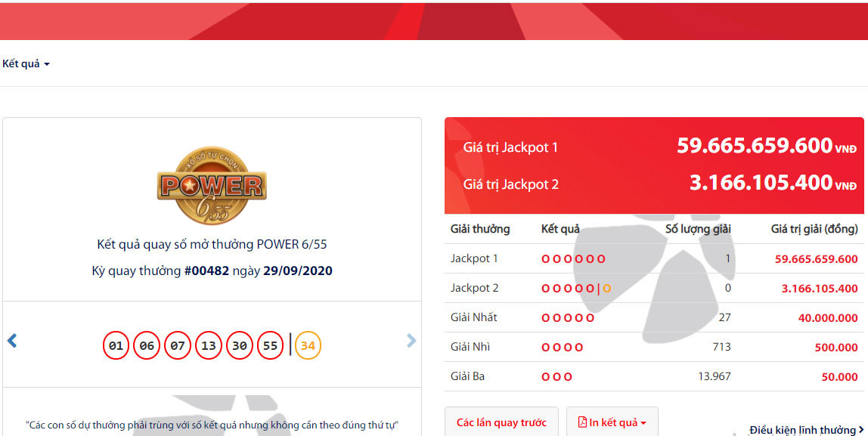Open the Kết quả dropdown menu
The width and height of the screenshot is (868, 436).
pos(26,64)
